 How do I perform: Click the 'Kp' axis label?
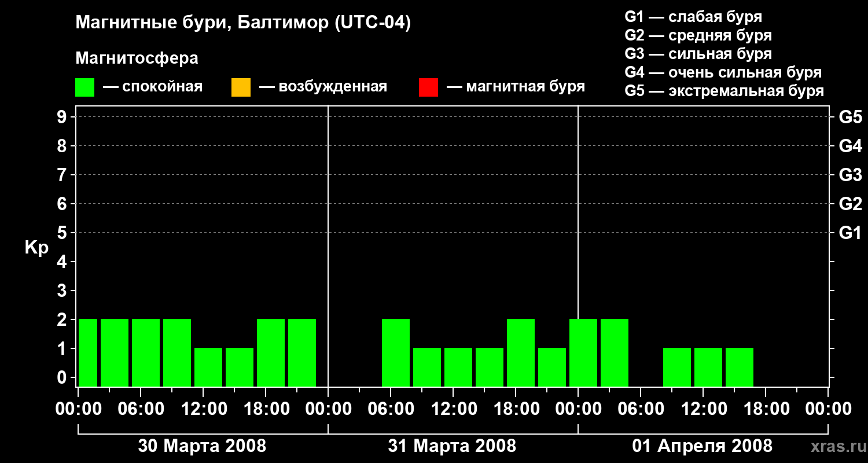[36, 248]
